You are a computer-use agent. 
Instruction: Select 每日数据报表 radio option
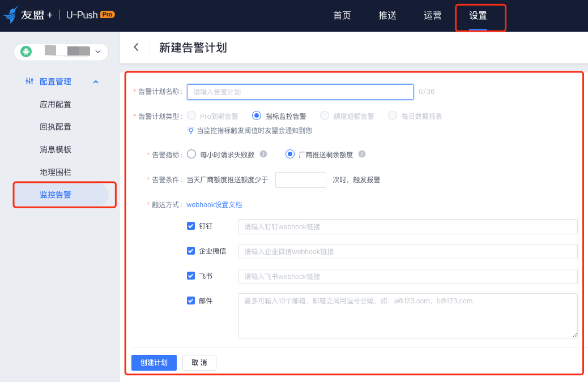click(393, 115)
